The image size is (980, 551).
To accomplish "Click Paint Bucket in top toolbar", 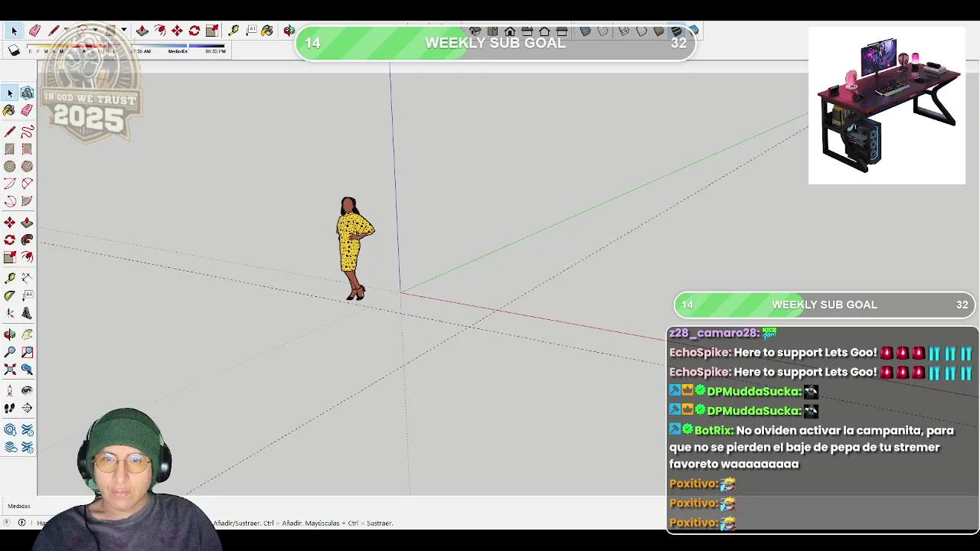I will pyautogui.click(x=267, y=31).
